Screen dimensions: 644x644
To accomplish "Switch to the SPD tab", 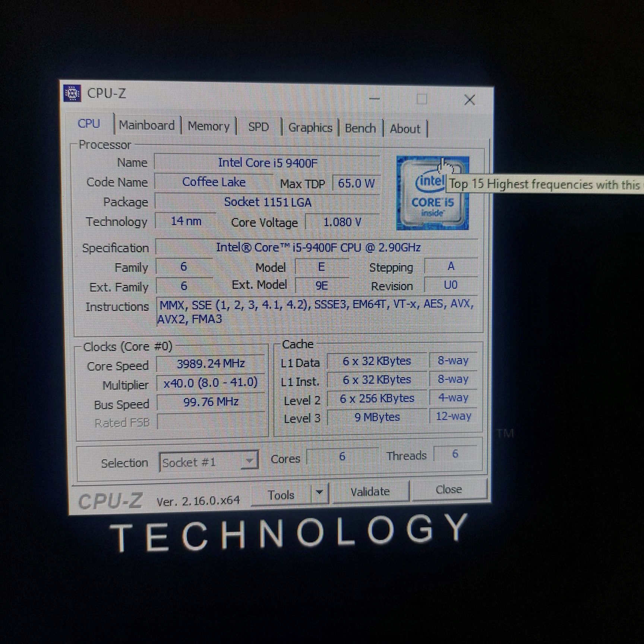I will [x=258, y=127].
